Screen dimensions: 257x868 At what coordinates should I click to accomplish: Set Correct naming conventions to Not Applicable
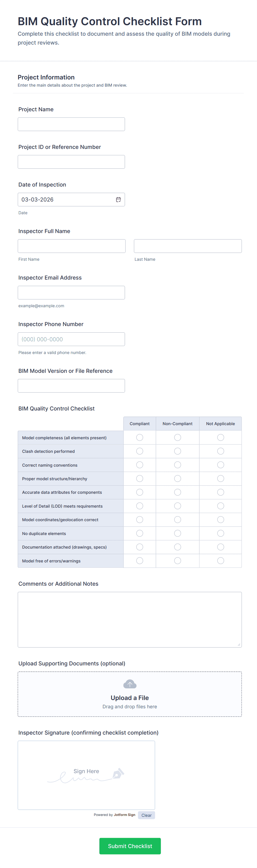[221, 465]
